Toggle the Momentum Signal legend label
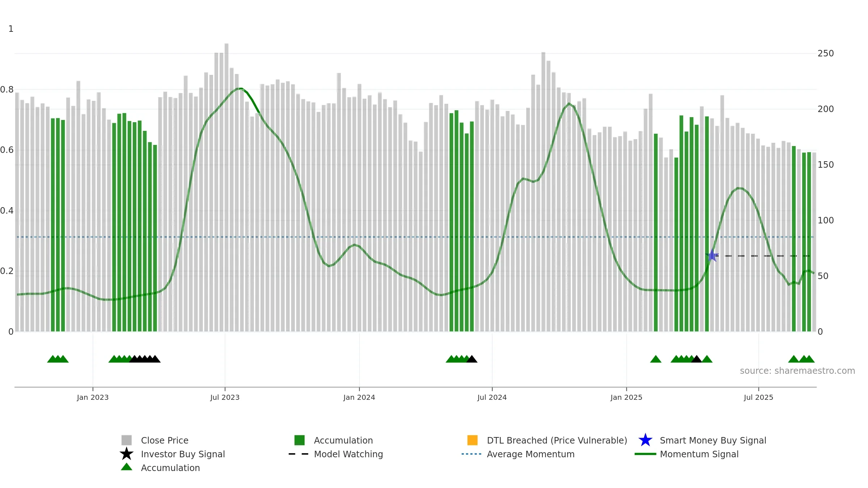This screenshot has width=868, height=488. [x=699, y=454]
